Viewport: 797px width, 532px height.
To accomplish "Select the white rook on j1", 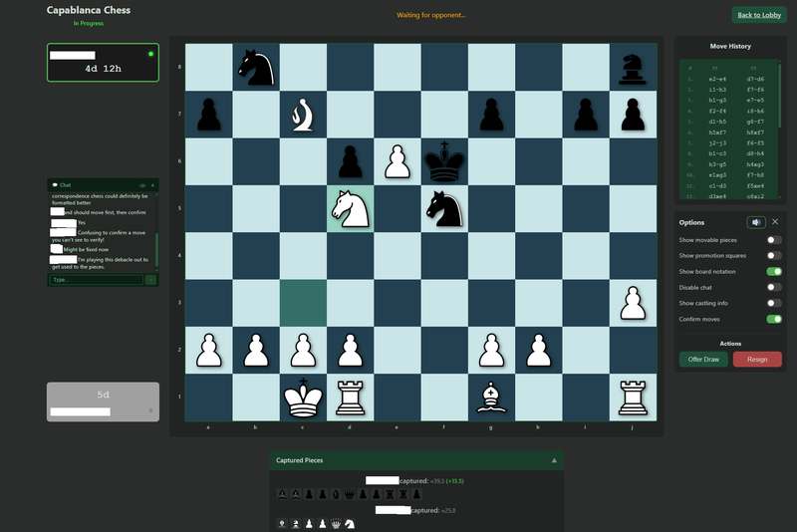I will tap(633, 398).
